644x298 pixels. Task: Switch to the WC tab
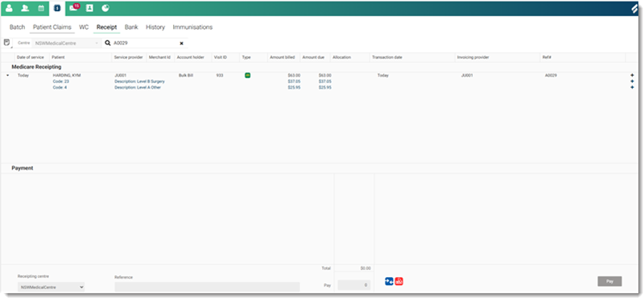point(84,27)
